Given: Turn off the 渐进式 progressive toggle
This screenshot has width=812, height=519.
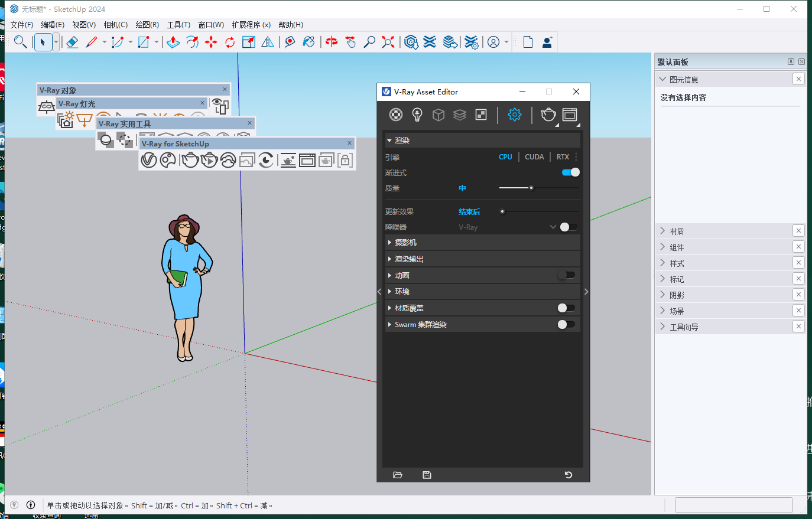Looking at the screenshot, I should [x=571, y=172].
